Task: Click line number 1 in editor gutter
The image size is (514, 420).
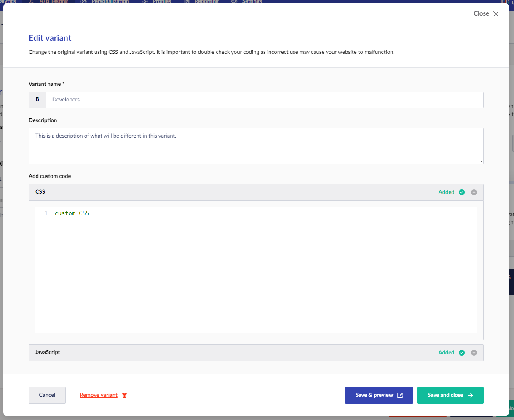Action: click(46, 213)
